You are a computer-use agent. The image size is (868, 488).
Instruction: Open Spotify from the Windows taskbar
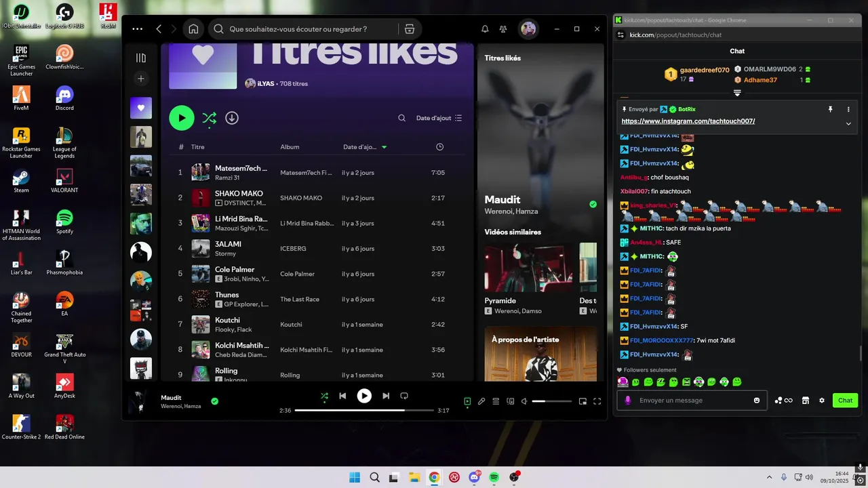point(494,477)
